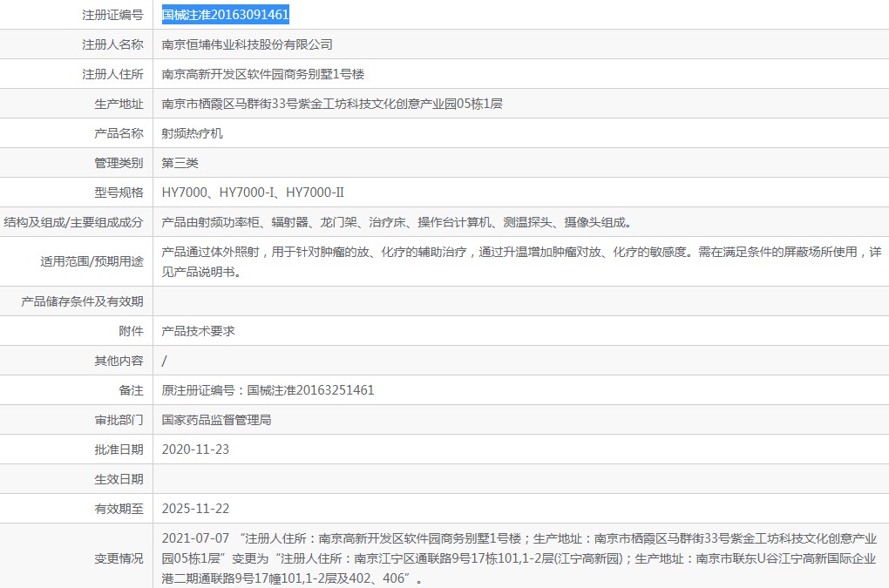
Task: Click the 注册证编号 label cell
Action: point(112,15)
